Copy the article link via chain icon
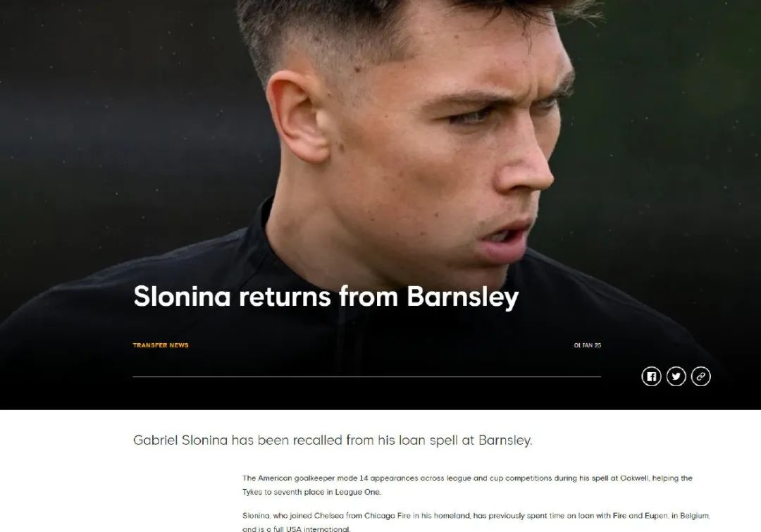Screen dimensions: 761x532 pyautogui.click(x=700, y=376)
